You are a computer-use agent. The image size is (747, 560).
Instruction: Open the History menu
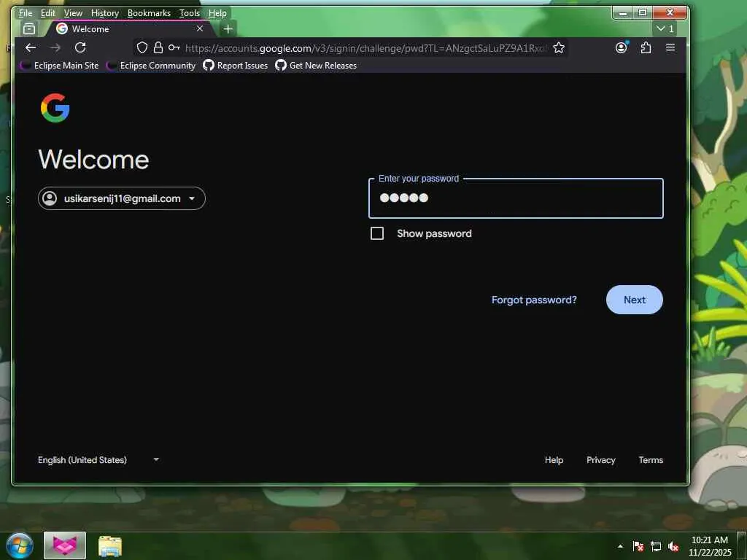105,13
